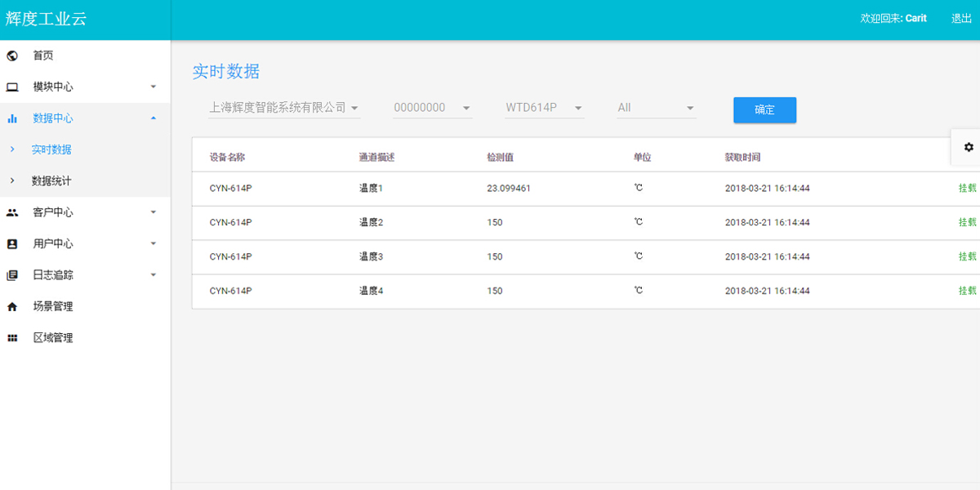The height and width of the screenshot is (490, 980).
Task: Click the house icon for 场景管理
Action: 12,307
